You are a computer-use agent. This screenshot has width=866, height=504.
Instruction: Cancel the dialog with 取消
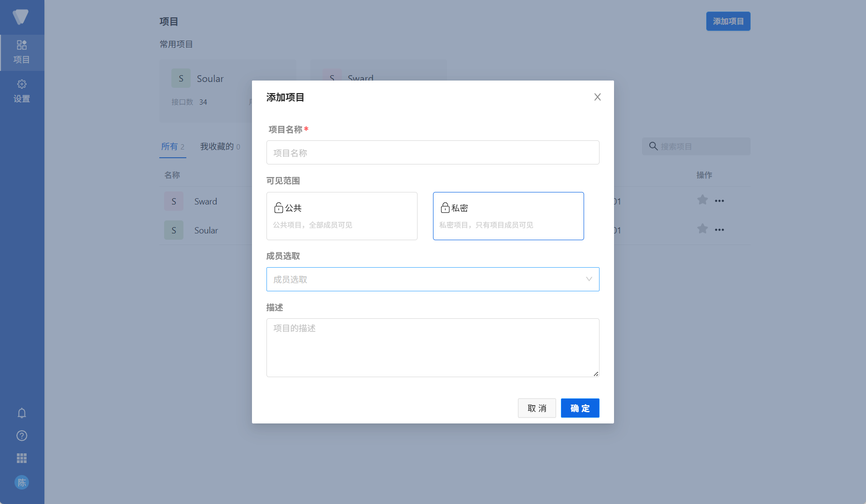pos(536,408)
